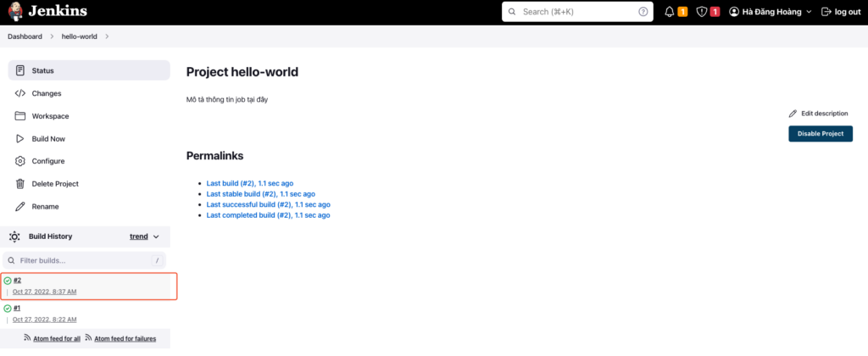Click the Edit description pencil icon

click(x=793, y=114)
